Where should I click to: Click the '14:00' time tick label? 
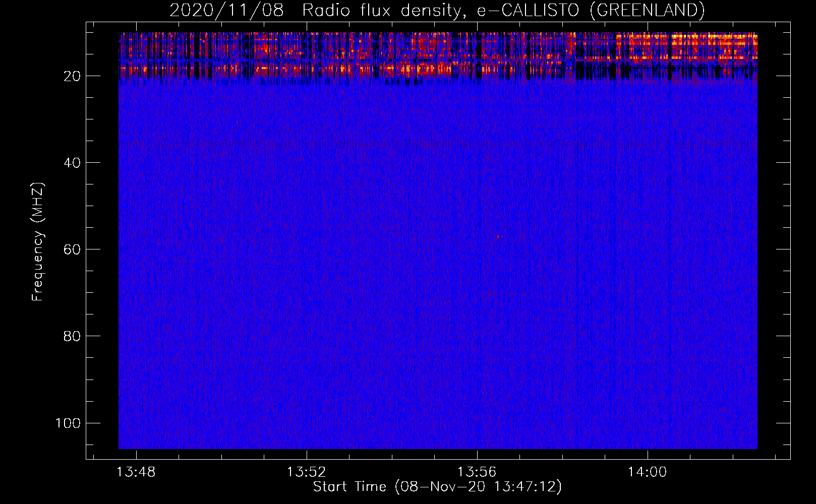(x=648, y=472)
